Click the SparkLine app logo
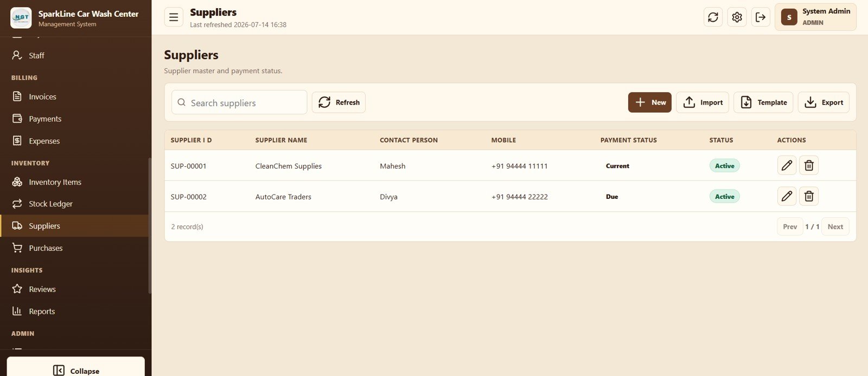This screenshot has height=376, width=868. (21, 18)
